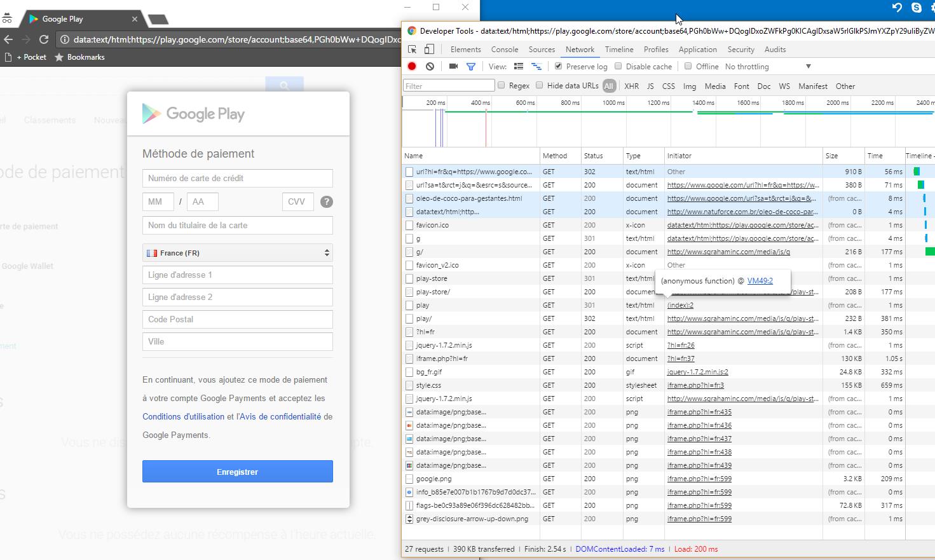Stop recording network log (red circle)
The image size is (935, 560).
tap(412, 66)
